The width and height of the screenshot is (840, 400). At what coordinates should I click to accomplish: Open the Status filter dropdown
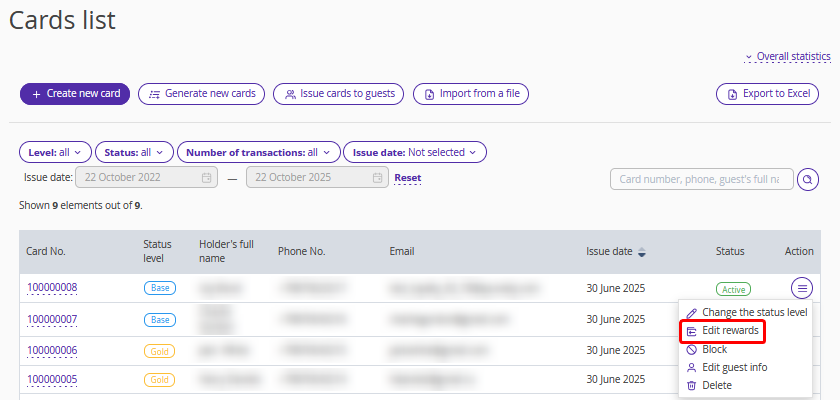[x=135, y=152]
